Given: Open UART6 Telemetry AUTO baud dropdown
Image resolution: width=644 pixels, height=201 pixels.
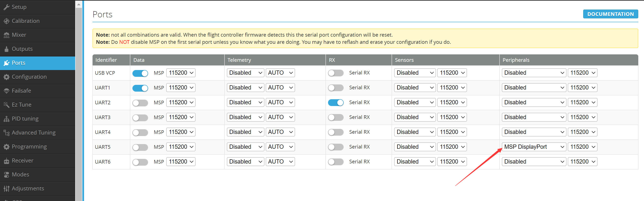Looking at the screenshot, I should [x=280, y=162].
